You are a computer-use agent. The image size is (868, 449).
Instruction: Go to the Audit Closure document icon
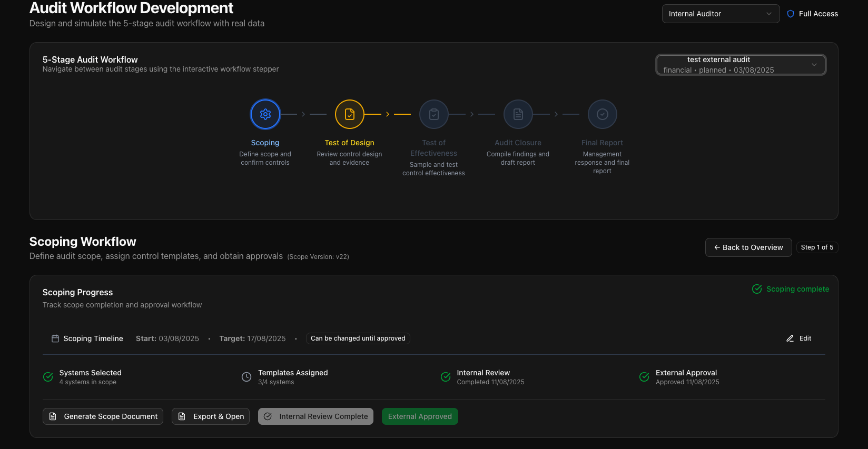[518, 114]
